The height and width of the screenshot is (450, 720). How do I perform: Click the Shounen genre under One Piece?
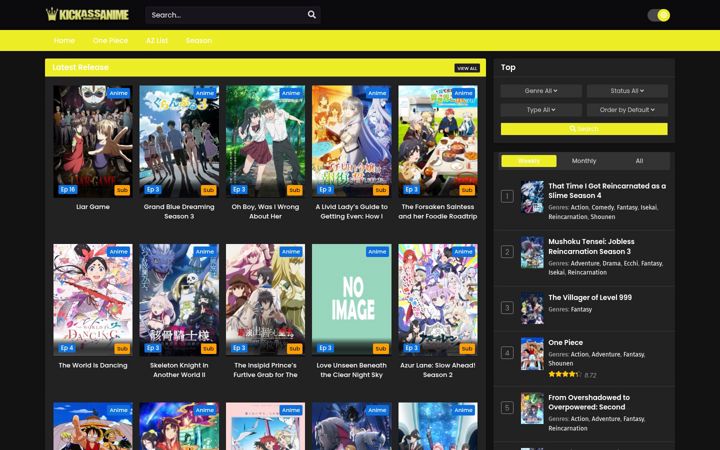click(x=561, y=364)
